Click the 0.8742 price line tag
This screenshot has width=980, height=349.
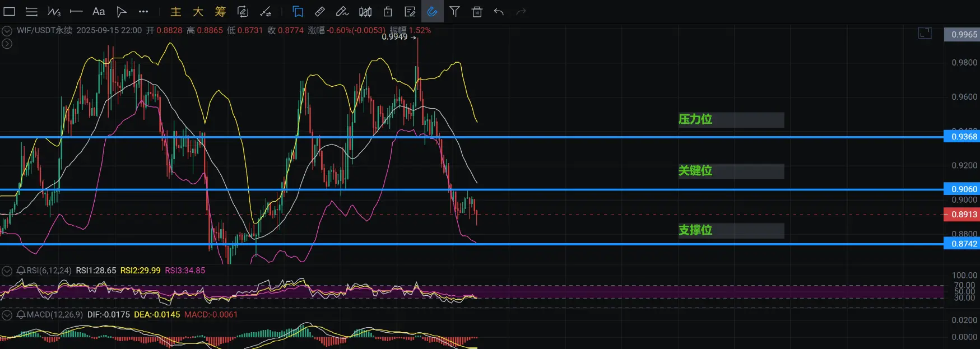pos(962,244)
